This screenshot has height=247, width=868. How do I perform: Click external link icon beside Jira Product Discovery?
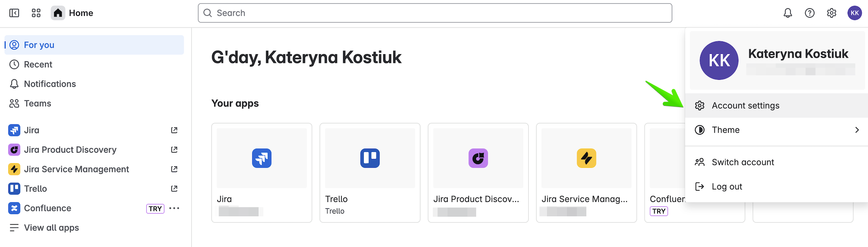(x=174, y=150)
